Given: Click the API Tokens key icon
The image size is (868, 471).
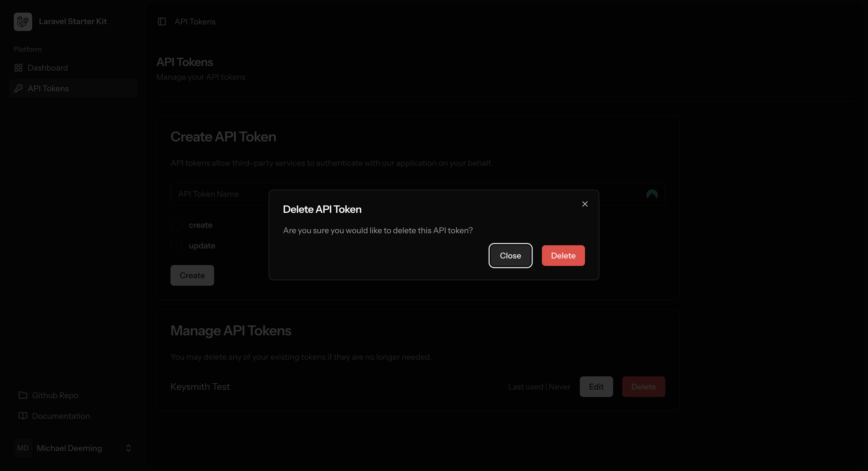Looking at the screenshot, I should tap(18, 88).
